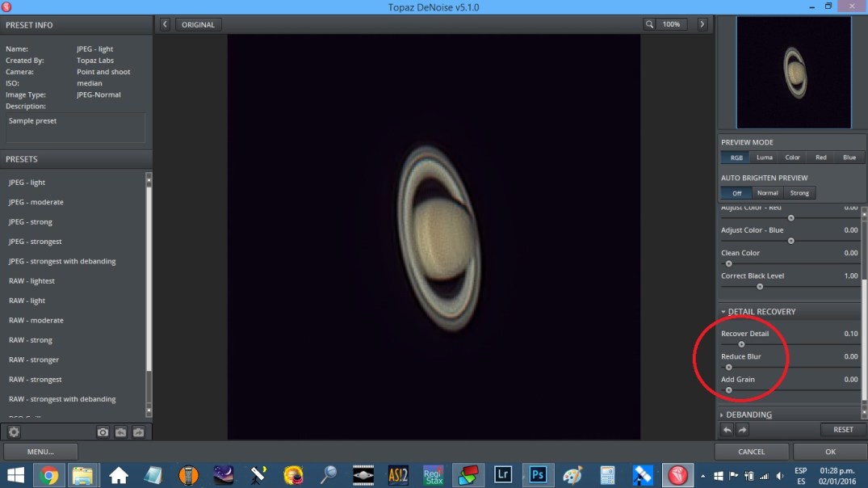Click the export preset icon

click(x=138, y=432)
